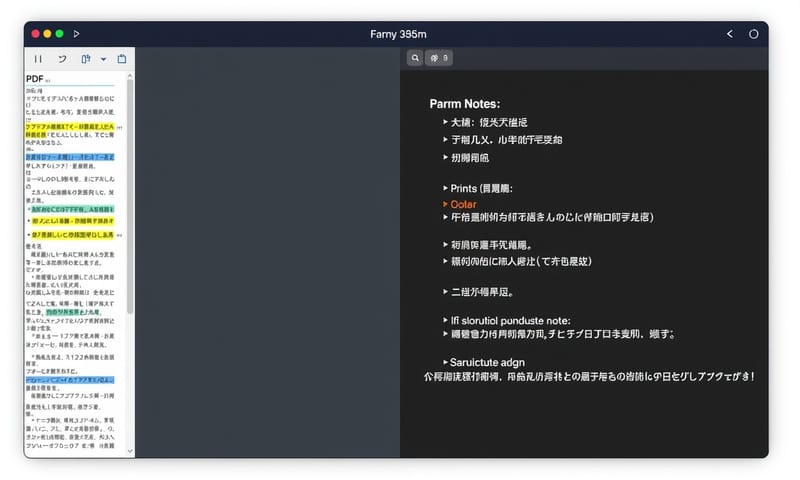Maximize the window with the green button
800x480 pixels.
pos(60,34)
